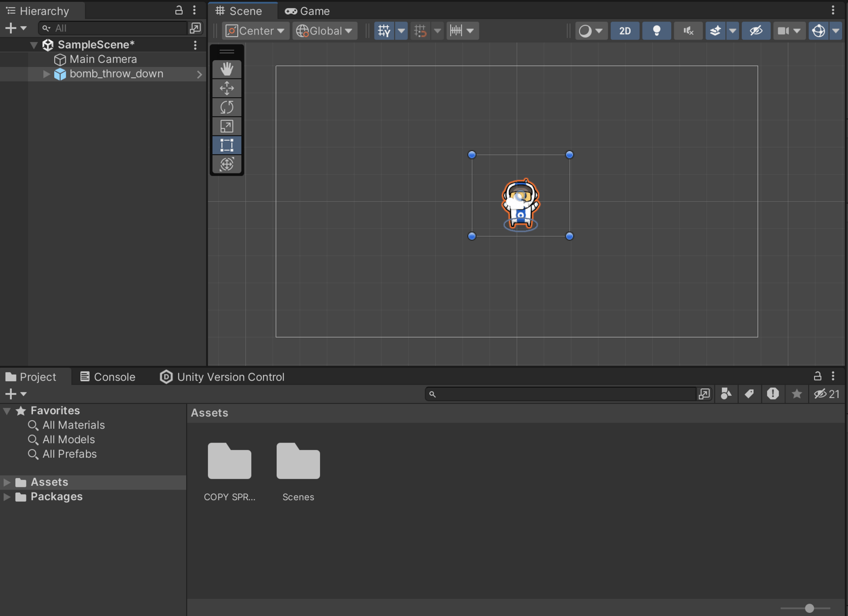848x616 pixels.
Task: Click the Assets breadcrumb path label
Action: coord(209,413)
